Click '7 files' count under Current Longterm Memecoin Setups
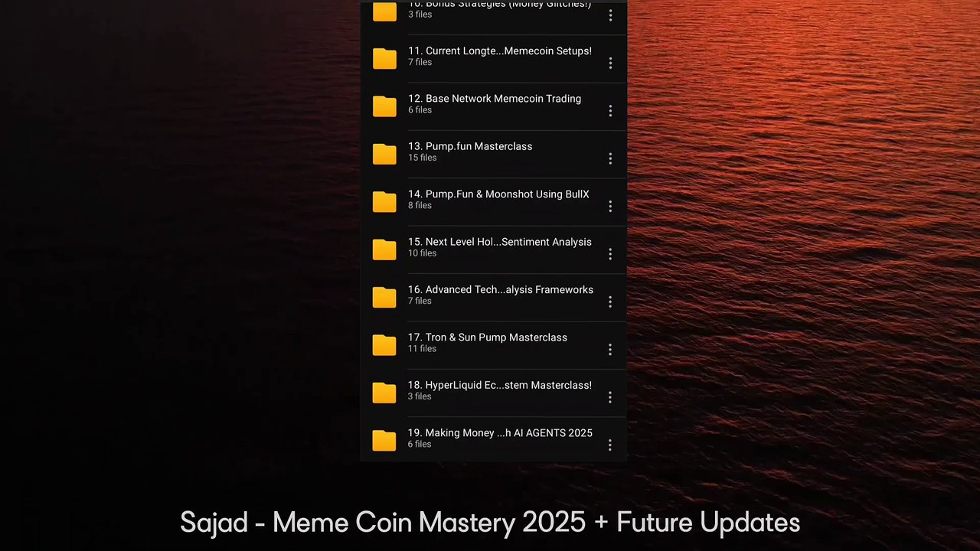This screenshot has width=980, height=551. [420, 62]
